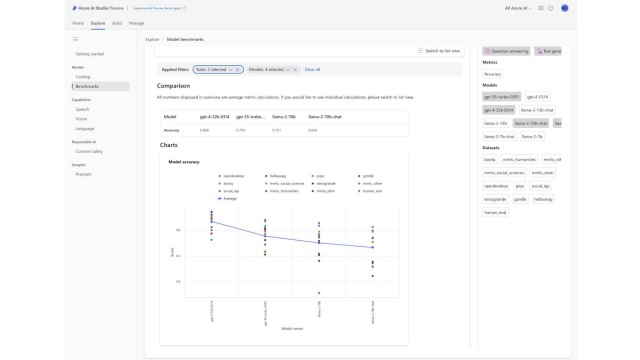Click the list view icon beside 'Switch to list view'
The height and width of the screenshot is (360, 640).
pyautogui.click(x=420, y=51)
